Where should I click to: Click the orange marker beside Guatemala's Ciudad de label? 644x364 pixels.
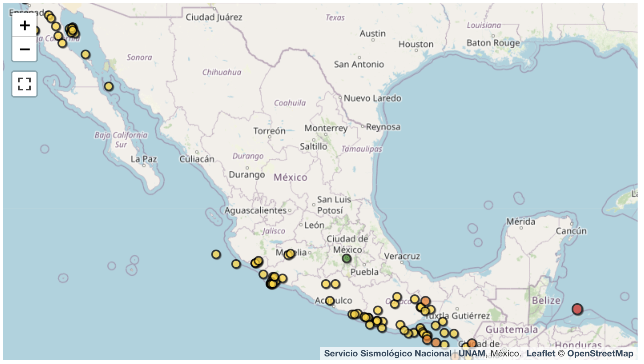[472, 343]
